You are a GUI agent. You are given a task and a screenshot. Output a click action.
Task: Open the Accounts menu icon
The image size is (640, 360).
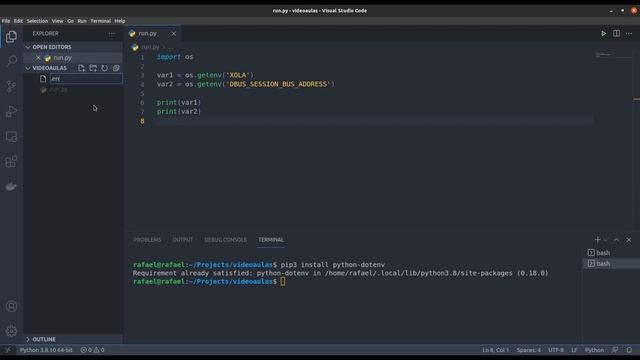(x=11, y=306)
